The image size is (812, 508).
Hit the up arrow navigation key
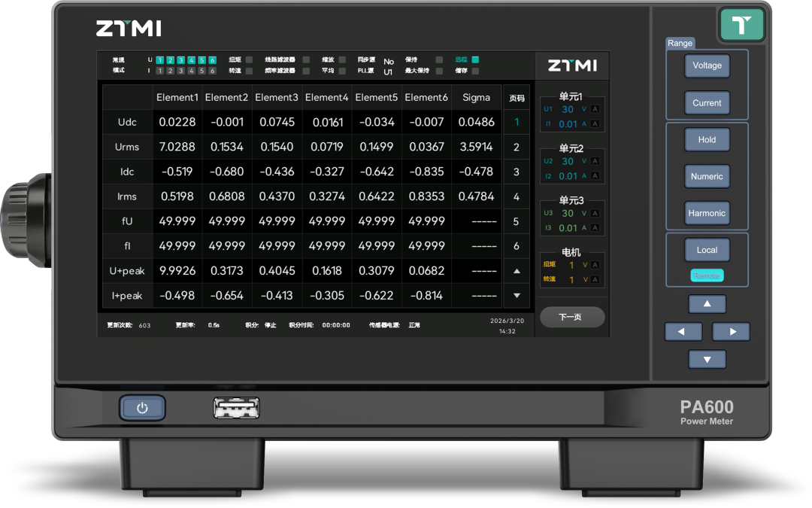coord(707,304)
